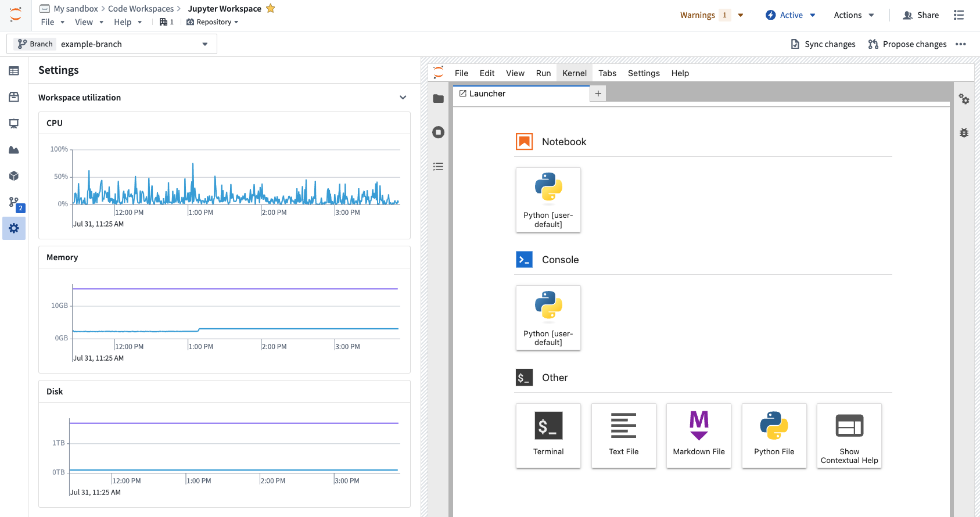The image size is (980, 517).
Task: Create a new Markdown File
Action: click(699, 436)
